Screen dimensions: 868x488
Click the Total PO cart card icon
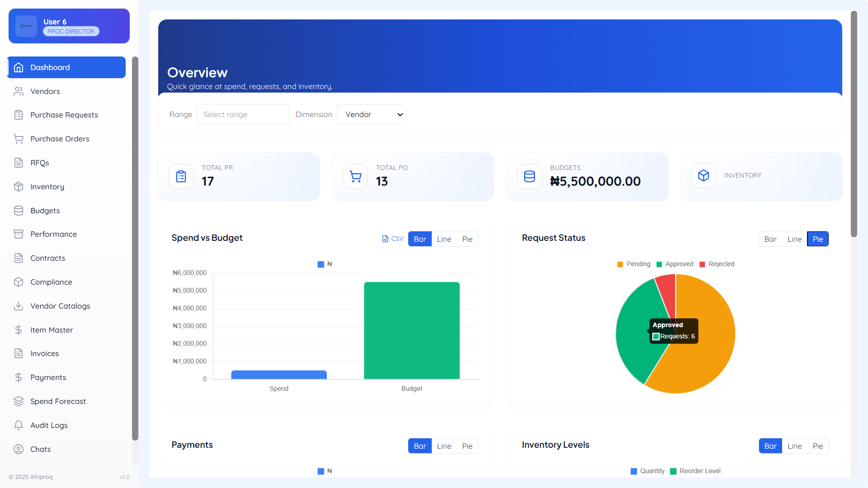(x=356, y=176)
